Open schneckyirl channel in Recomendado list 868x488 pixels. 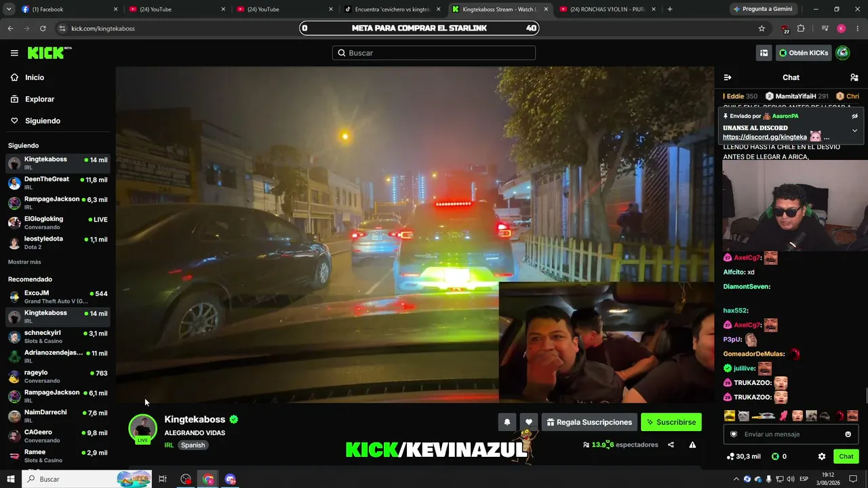(x=58, y=337)
